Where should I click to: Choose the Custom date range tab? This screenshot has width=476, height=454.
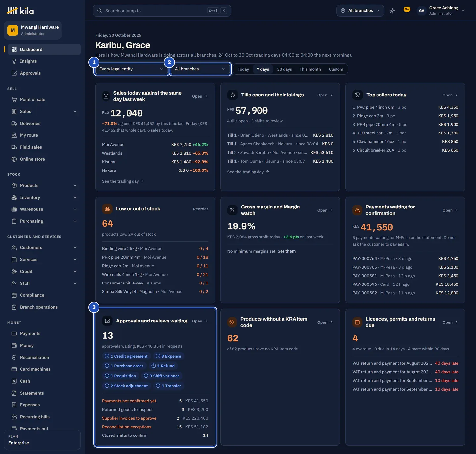coord(336,69)
